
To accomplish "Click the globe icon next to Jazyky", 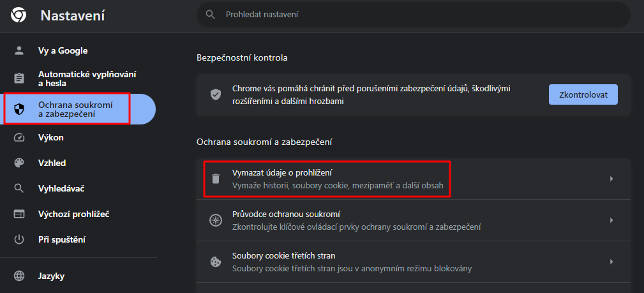I will pos(19,276).
